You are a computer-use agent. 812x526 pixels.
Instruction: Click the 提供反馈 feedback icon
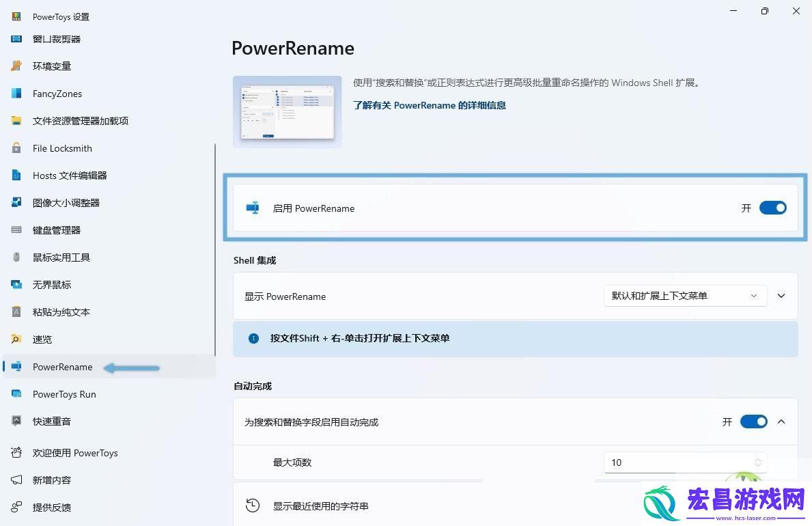pos(16,507)
